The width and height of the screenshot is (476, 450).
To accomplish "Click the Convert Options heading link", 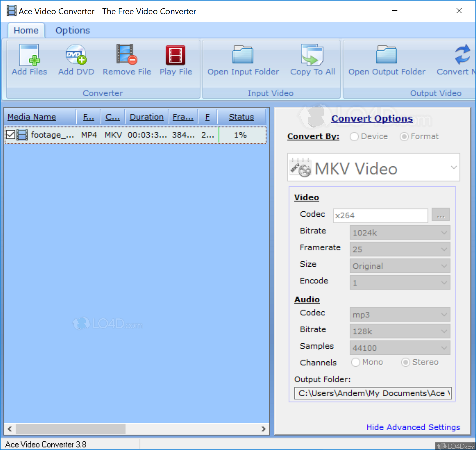I will (x=372, y=119).
